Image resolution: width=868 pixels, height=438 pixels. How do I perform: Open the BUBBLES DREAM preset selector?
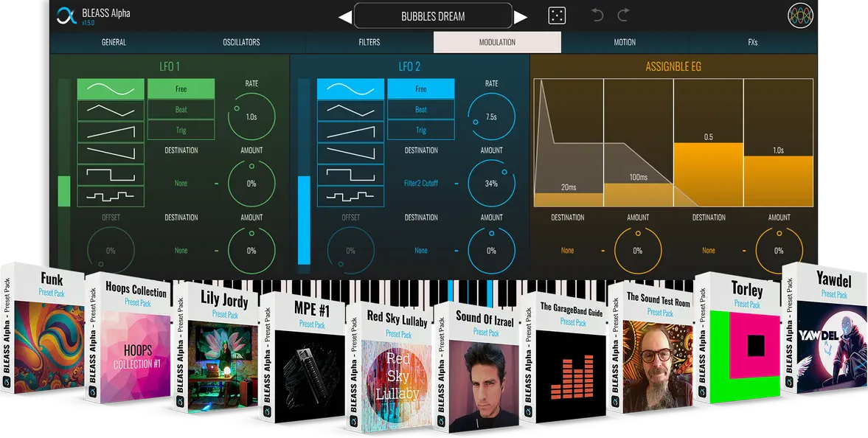pyautogui.click(x=433, y=16)
